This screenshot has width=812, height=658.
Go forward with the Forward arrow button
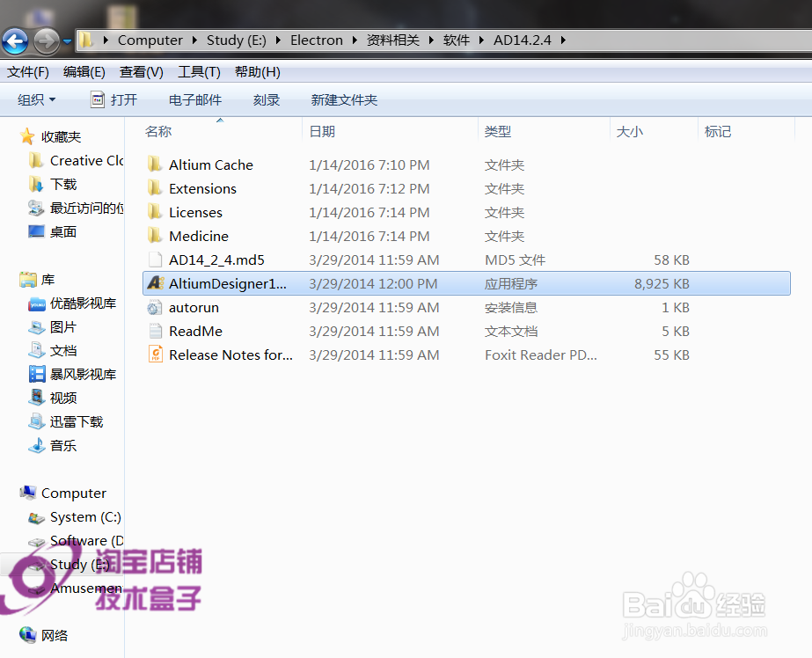tap(47, 40)
